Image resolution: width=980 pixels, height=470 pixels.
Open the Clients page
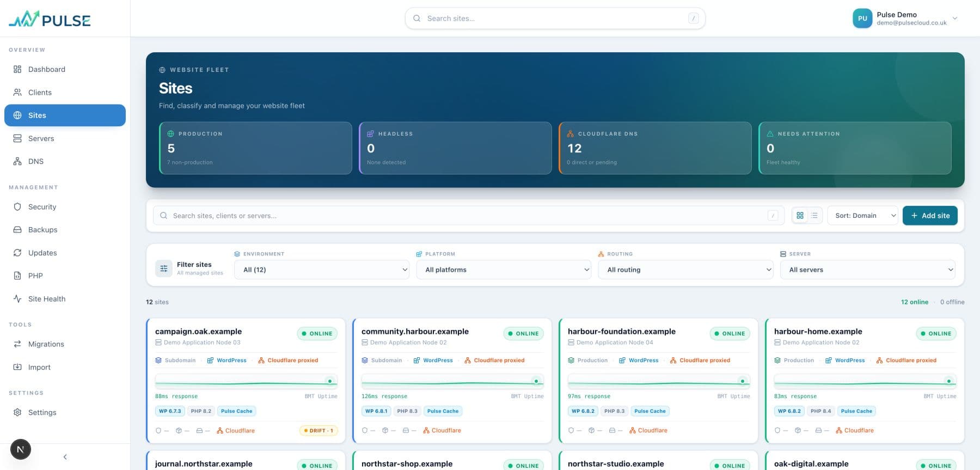[x=65, y=93]
